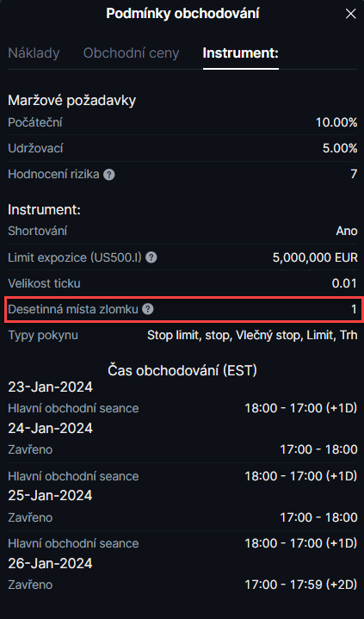Click the Udržovací margin value 5.00%

click(340, 148)
